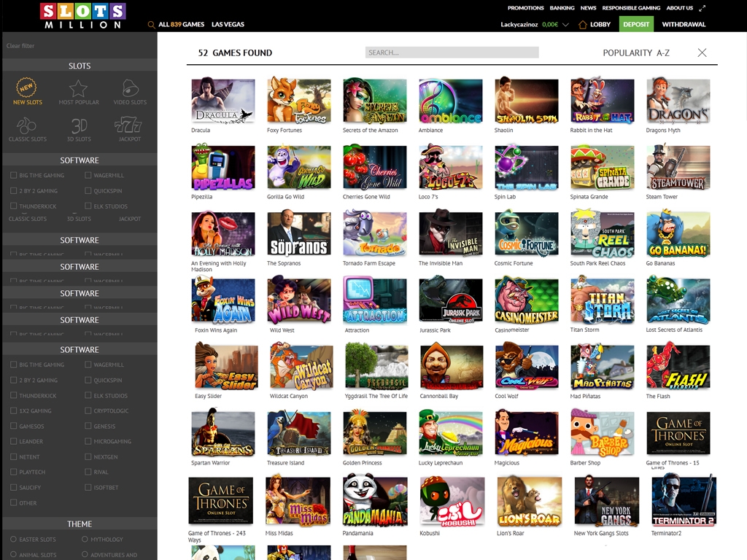Check the NetEnt software filter
The width and height of the screenshot is (747, 560).
point(14,456)
